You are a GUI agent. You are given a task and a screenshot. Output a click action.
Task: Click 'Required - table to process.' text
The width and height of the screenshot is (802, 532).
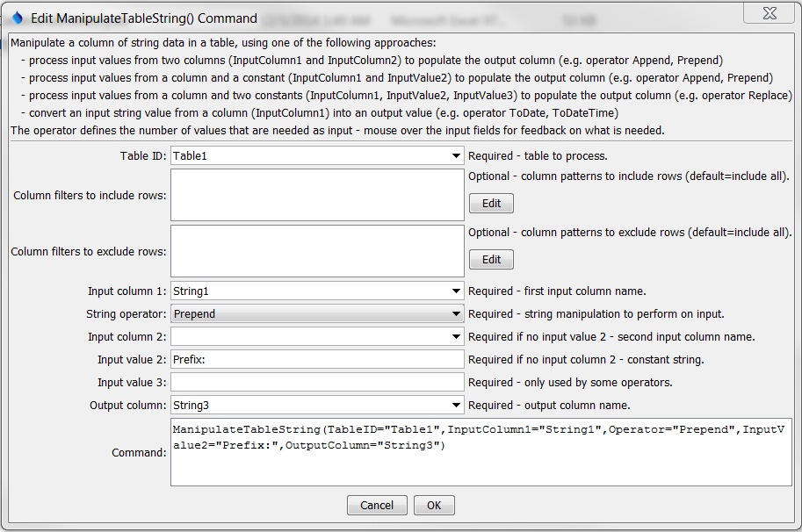(538, 156)
